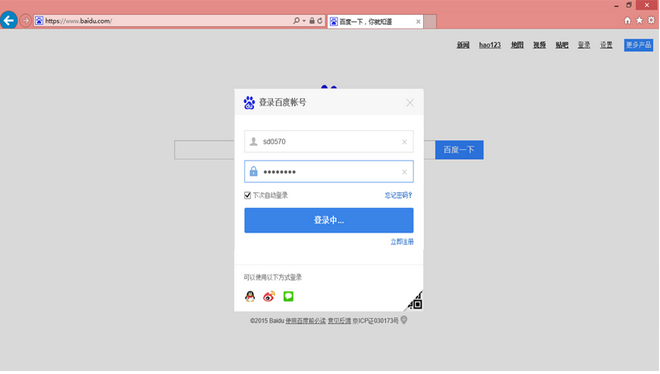Click the blue 登录中... button
Image resolution: width=660 pixels, height=374 pixels.
click(329, 220)
